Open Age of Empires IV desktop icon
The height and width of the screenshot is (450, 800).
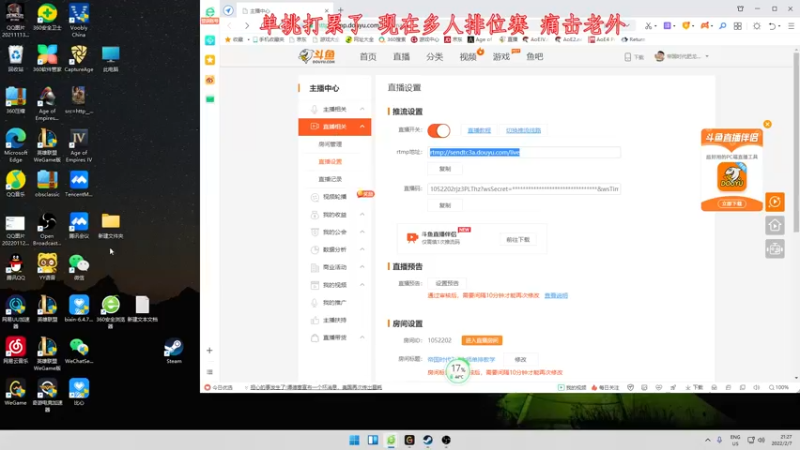[79, 145]
